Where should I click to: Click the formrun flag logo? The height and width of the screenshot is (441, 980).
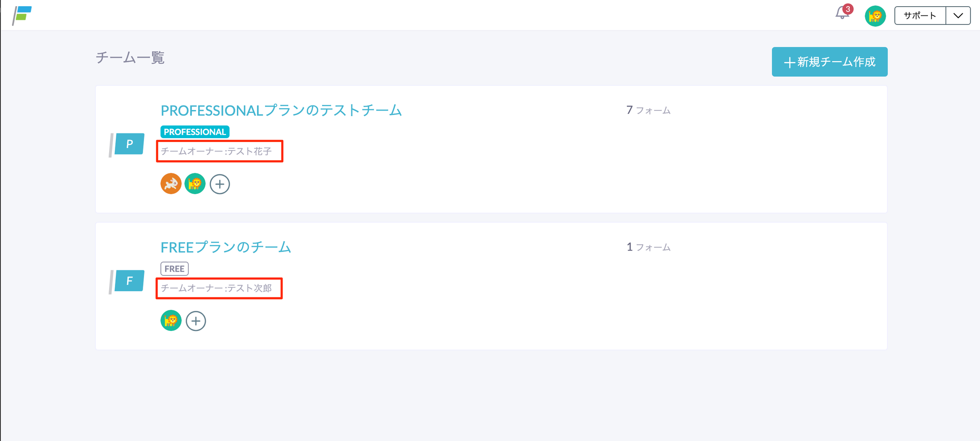pyautogui.click(x=22, y=15)
